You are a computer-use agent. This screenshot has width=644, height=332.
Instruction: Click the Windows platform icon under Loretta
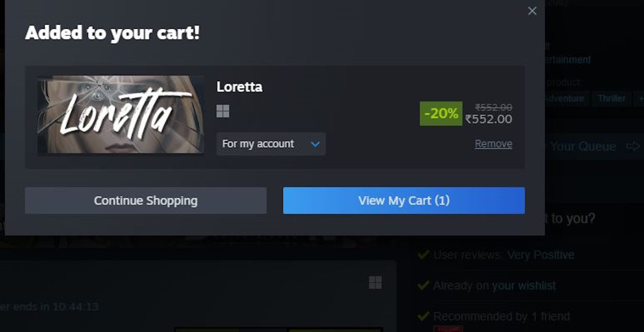(x=223, y=111)
